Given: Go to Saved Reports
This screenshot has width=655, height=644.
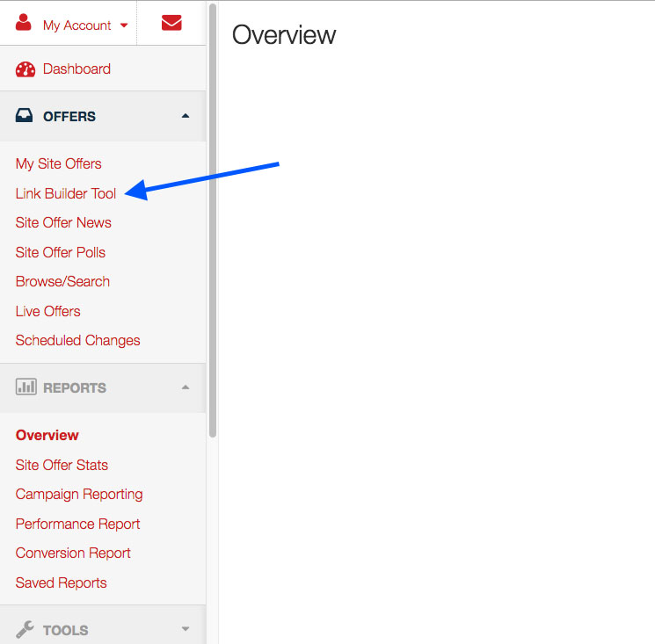Looking at the screenshot, I should (x=62, y=583).
